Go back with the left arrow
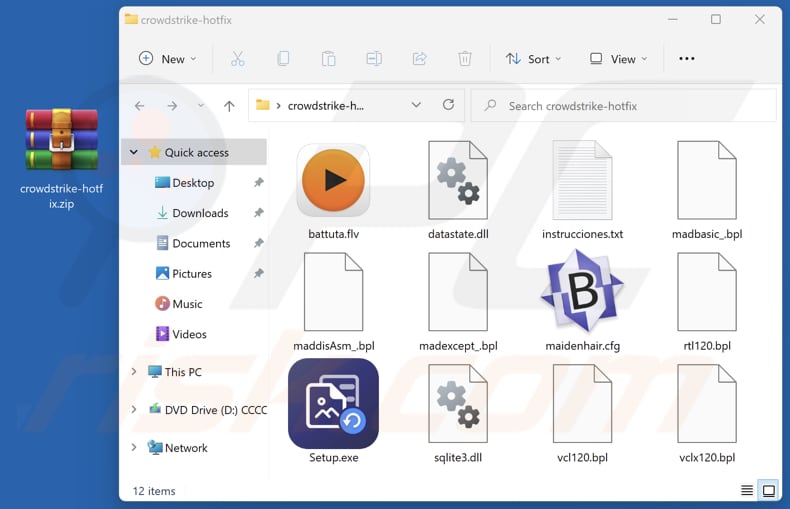This screenshot has width=790, height=509. (140, 106)
